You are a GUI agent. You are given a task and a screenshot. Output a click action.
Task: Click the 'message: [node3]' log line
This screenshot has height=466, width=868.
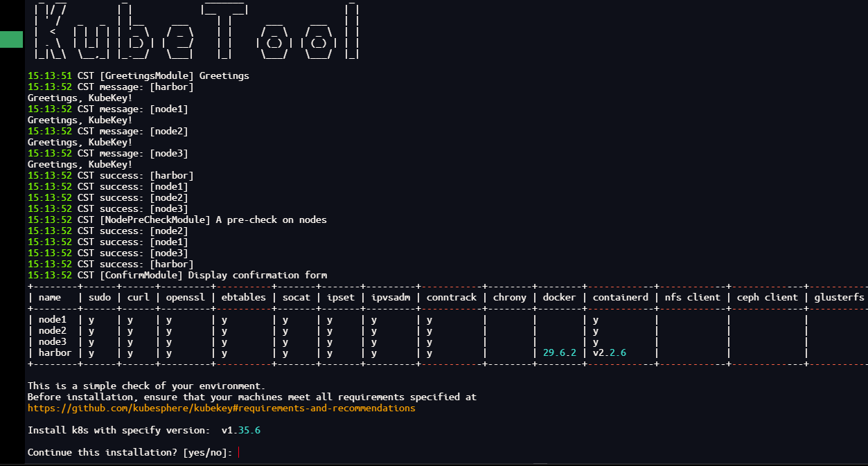108,154
